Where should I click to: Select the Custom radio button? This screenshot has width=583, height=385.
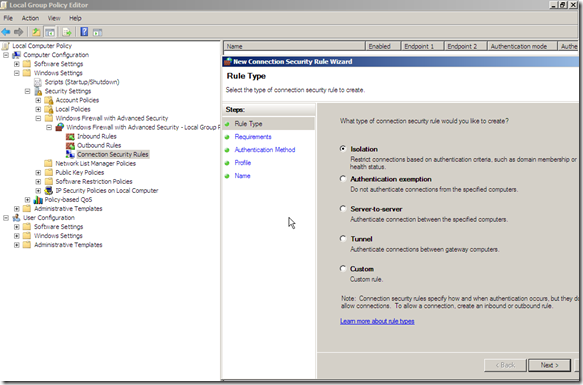click(x=343, y=268)
